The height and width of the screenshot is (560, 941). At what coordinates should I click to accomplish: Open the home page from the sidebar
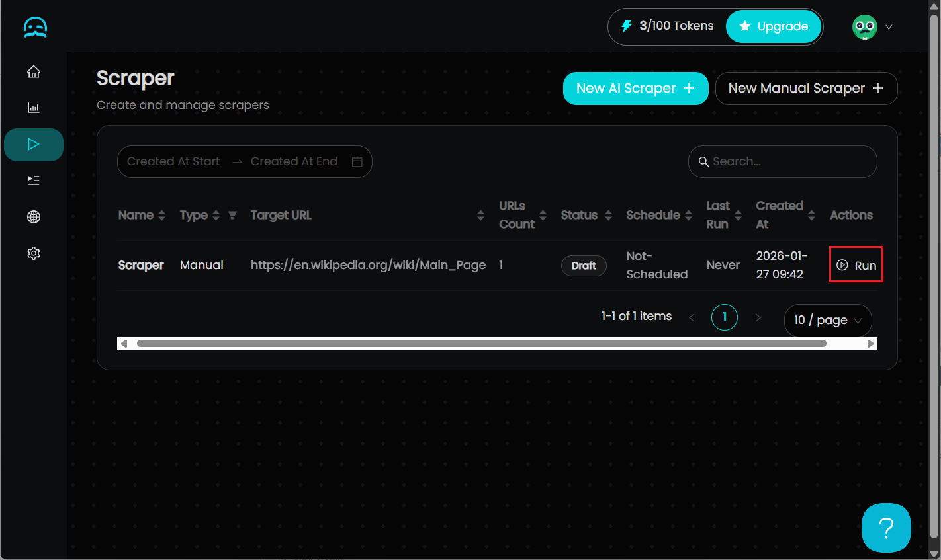point(34,72)
